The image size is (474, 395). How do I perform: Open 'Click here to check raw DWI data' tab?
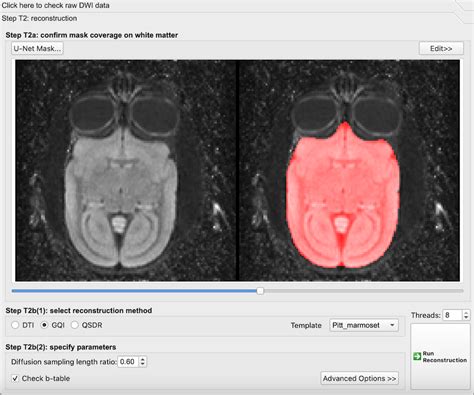(55, 5)
